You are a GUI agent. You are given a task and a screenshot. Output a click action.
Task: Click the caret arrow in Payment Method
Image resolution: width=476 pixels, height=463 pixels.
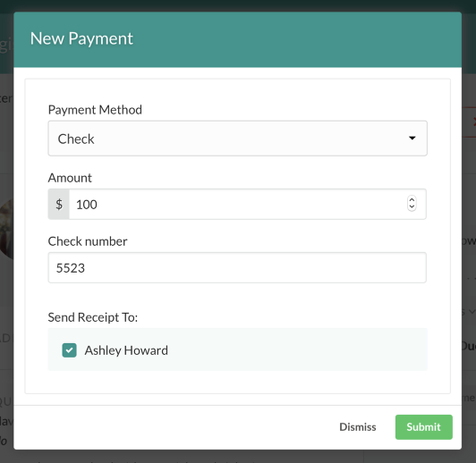412,139
